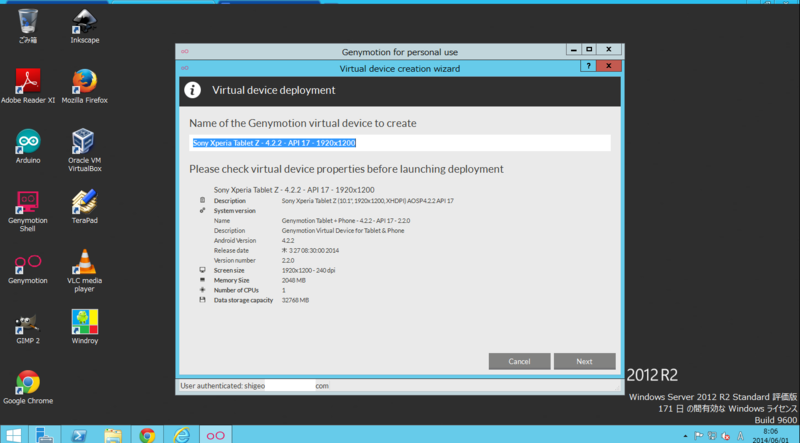Open File Explorer from the taskbar
The image size is (800, 443).
click(x=113, y=435)
